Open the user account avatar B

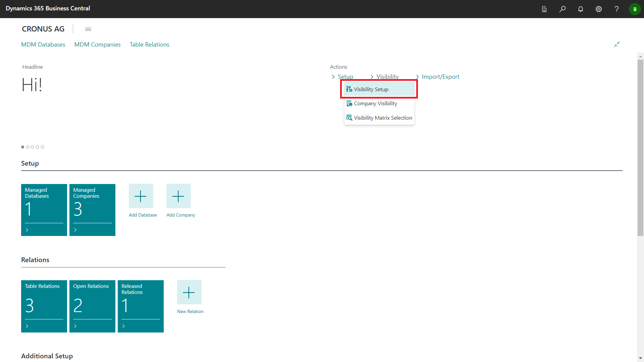pos(635,9)
